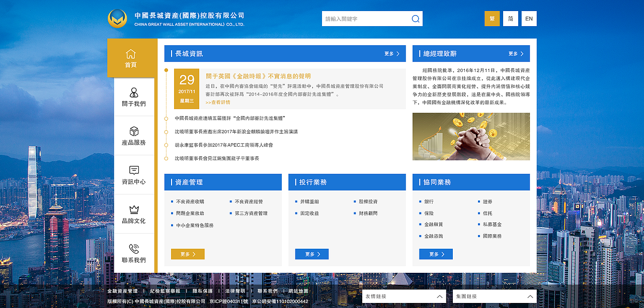Open the 保險 link

(429, 214)
